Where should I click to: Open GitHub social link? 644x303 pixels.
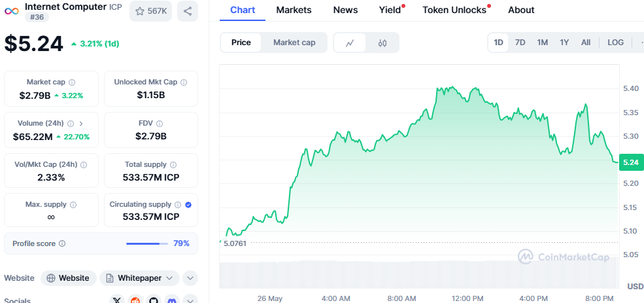[154, 300]
